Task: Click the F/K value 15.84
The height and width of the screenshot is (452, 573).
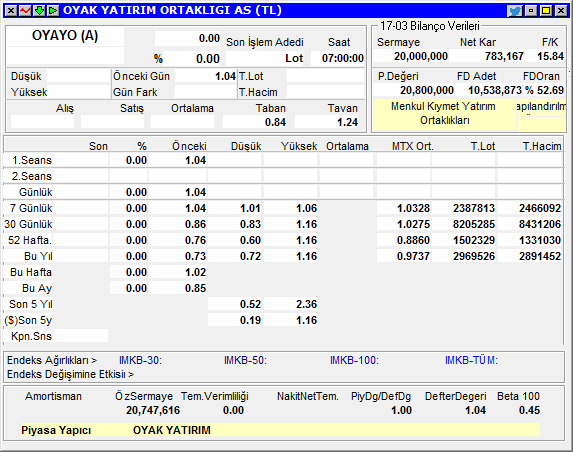Action: (550, 56)
